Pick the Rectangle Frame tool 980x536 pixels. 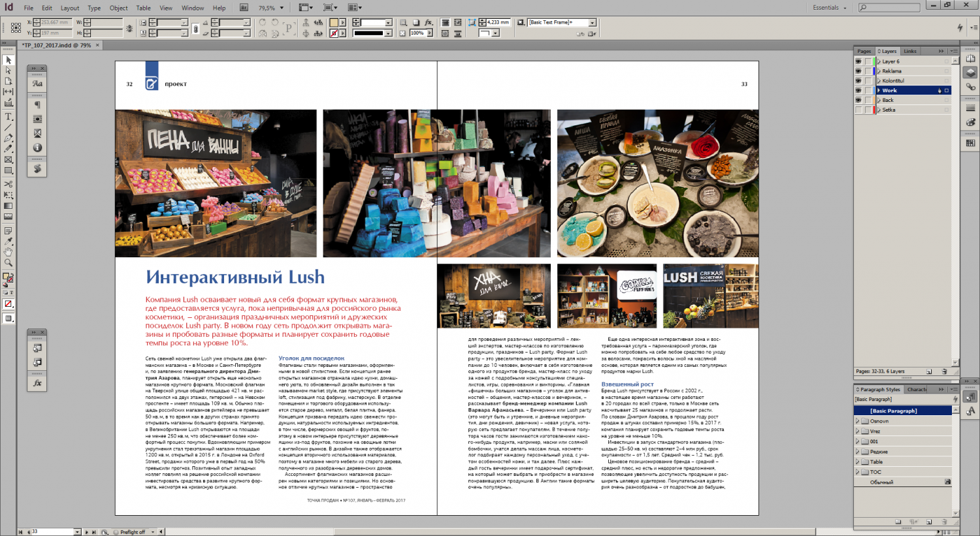pyautogui.click(x=8, y=160)
